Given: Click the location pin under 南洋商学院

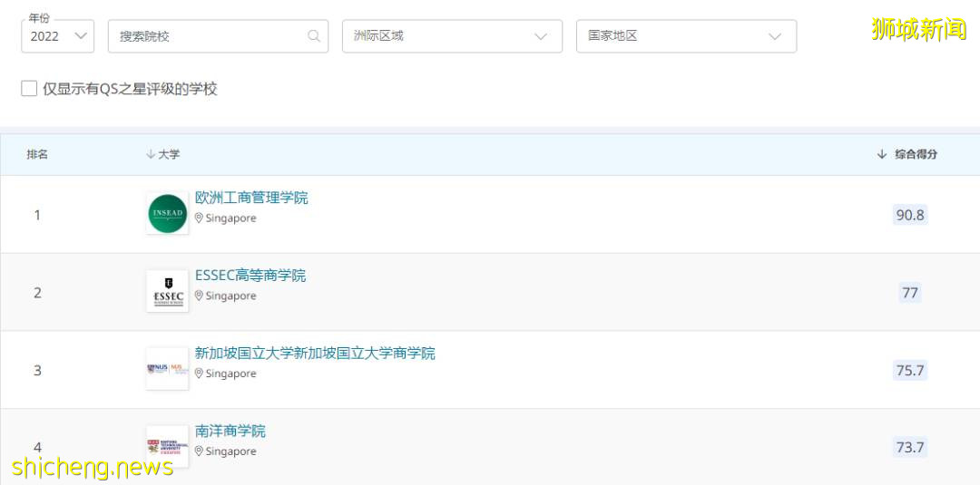Looking at the screenshot, I should [x=199, y=451].
